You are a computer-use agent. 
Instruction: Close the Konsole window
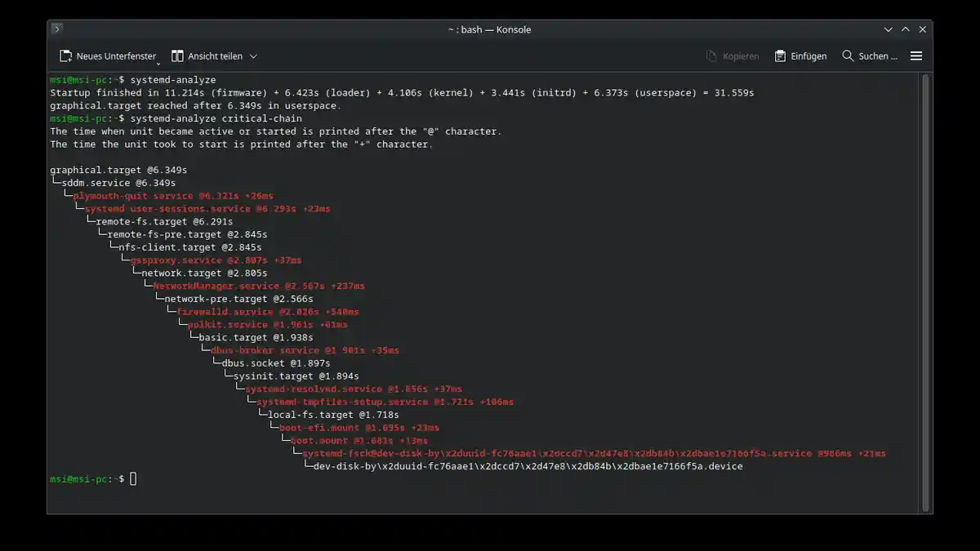point(923,29)
